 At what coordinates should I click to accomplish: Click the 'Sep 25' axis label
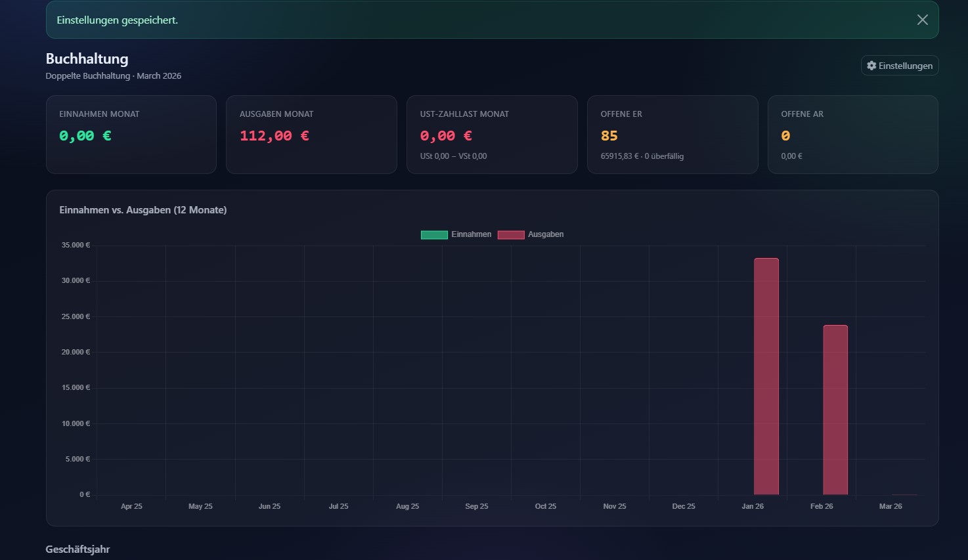(x=477, y=506)
